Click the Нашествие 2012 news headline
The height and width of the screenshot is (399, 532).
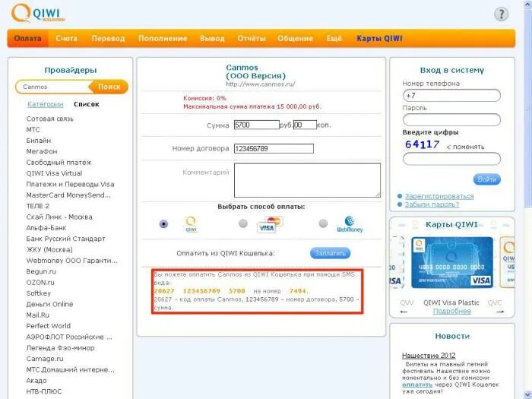pyautogui.click(x=429, y=355)
